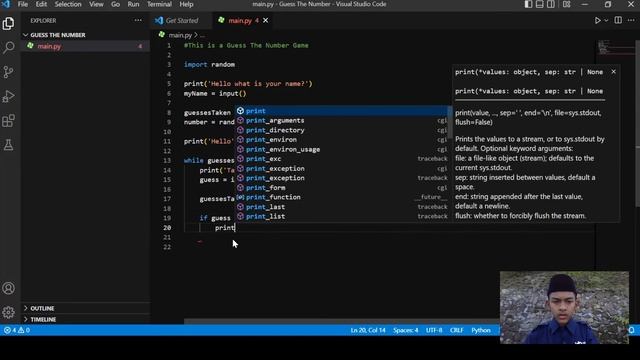Open the Testing flask view
The height and width of the screenshot is (360, 640).
click(8, 144)
